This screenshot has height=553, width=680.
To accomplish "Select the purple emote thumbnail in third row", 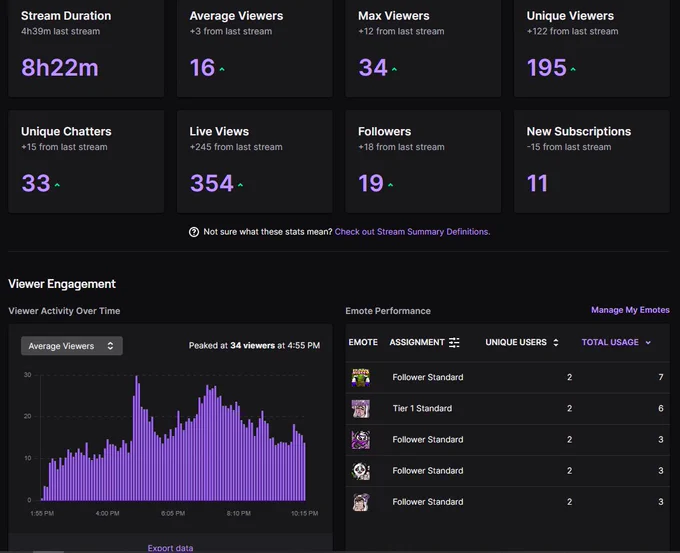I will (361, 440).
